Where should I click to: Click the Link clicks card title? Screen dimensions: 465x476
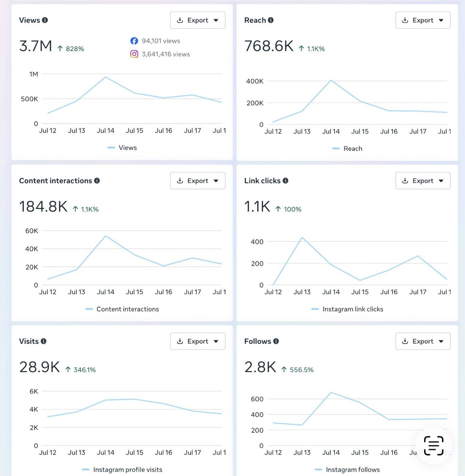pos(262,181)
